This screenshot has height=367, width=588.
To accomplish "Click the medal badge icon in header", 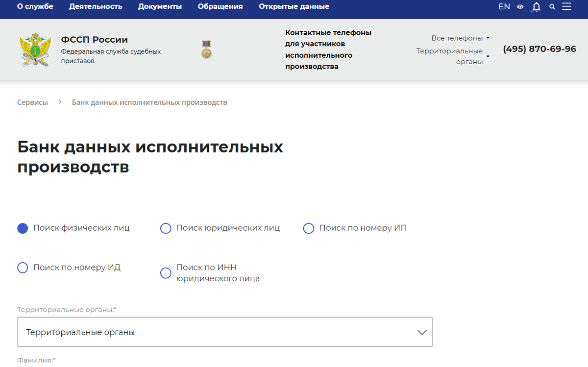I will [x=206, y=49].
